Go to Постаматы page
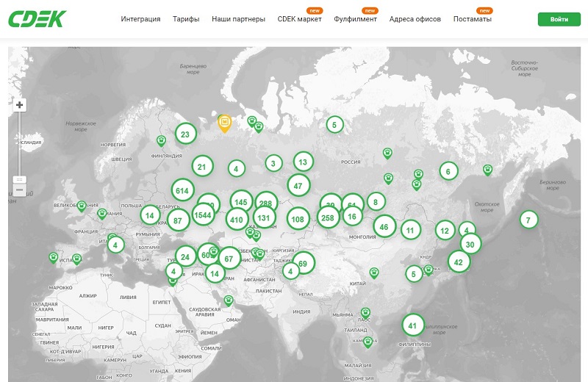Screen dimensions: 588x382 tap(473, 19)
